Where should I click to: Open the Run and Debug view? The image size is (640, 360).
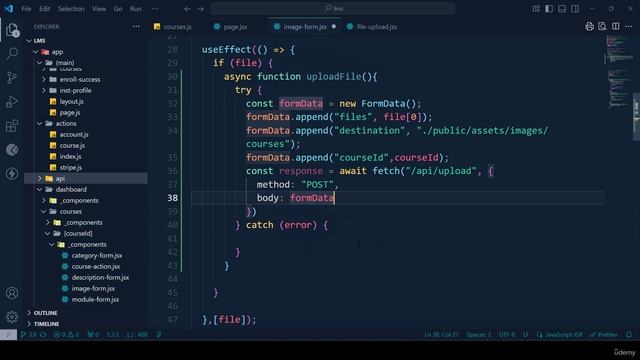pyautogui.click(x=12, y=101)
